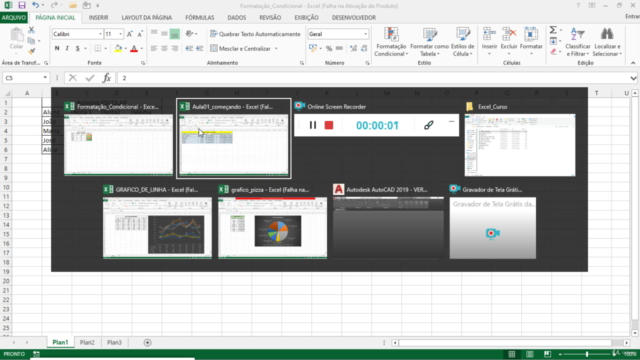Switch to LAYOUT DA PÁGINA tab
640x360 pixels.
147,18
